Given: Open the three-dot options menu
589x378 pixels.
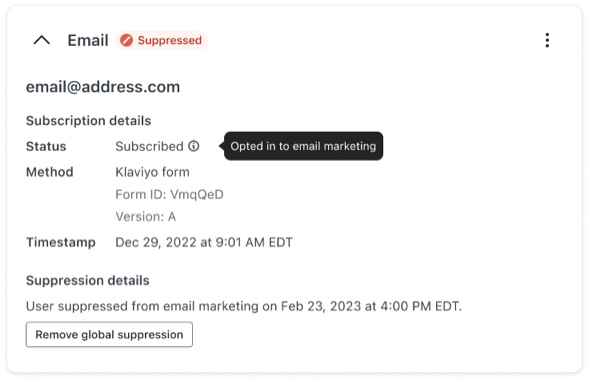Looking at the screenshot, I should click(547, 40).
